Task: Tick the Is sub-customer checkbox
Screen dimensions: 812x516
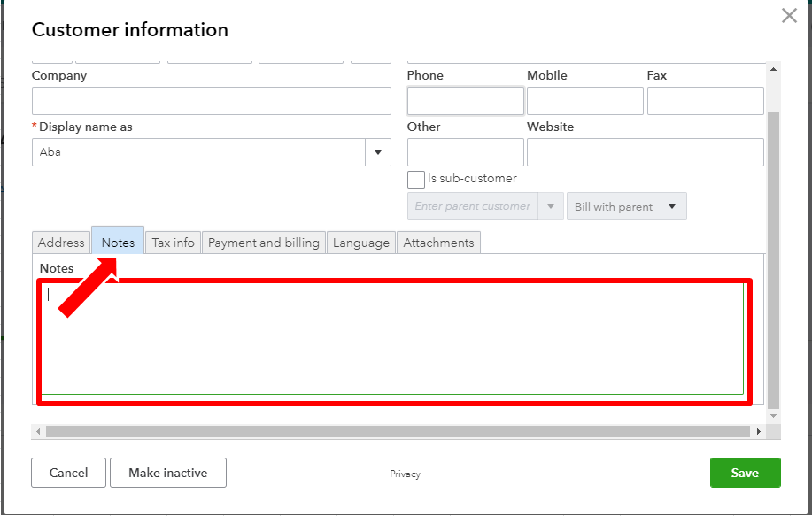Action: [416, 179]
